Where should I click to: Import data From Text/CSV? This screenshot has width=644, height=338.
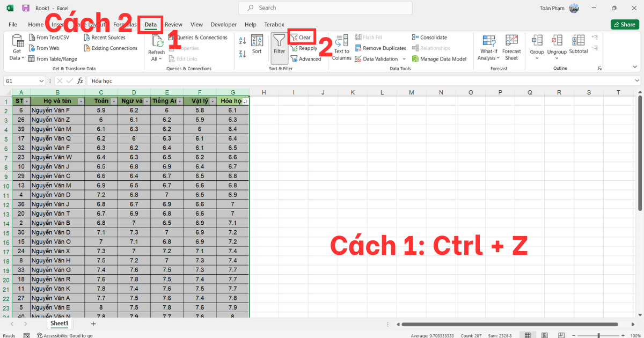49,38
